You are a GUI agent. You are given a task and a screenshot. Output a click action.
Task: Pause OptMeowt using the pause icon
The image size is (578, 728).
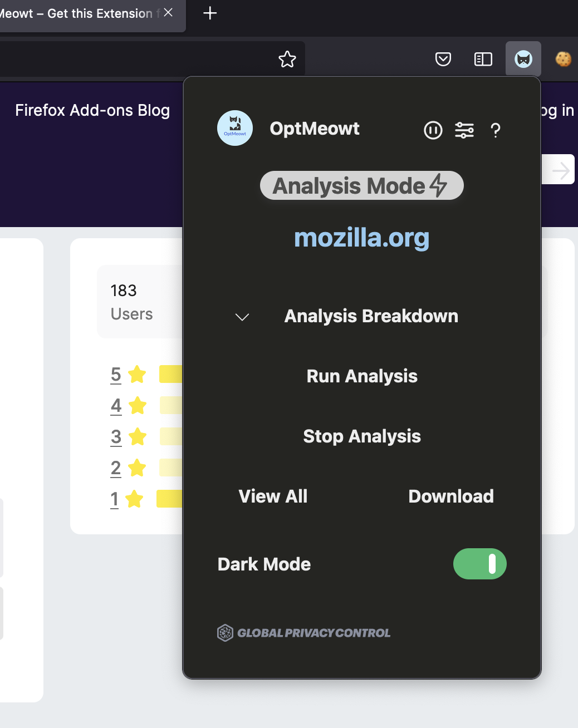point(433,130)
